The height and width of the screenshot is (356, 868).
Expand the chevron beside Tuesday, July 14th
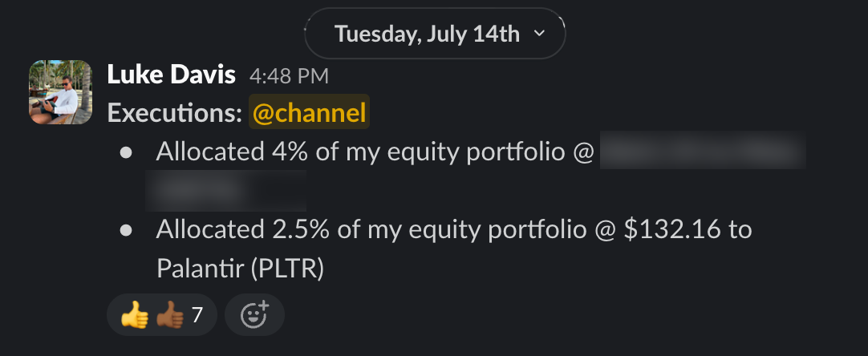[539, 33]
